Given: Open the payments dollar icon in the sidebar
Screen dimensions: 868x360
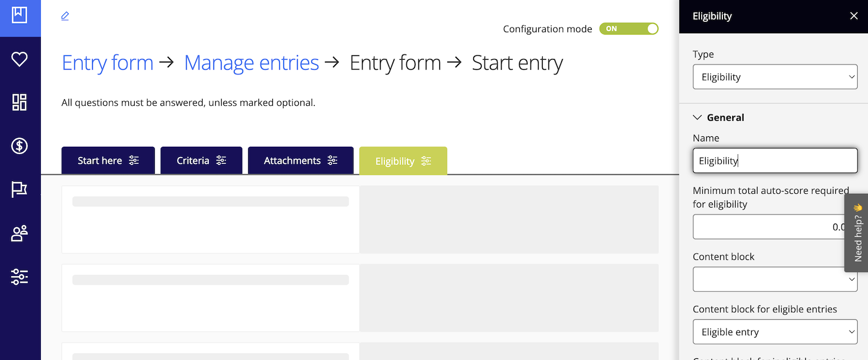Looking at the screenshot, I should (20, 145).
